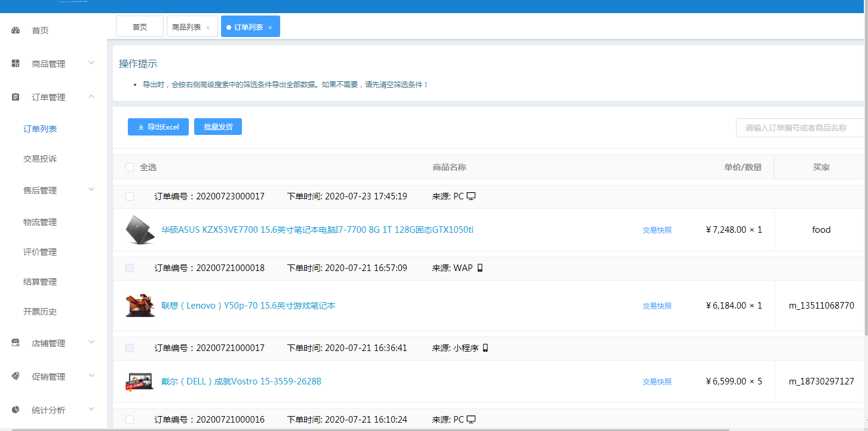Tick the 全选 select-all checkbox
Viewport: 868px width, 431px height.
coord(130,167)
